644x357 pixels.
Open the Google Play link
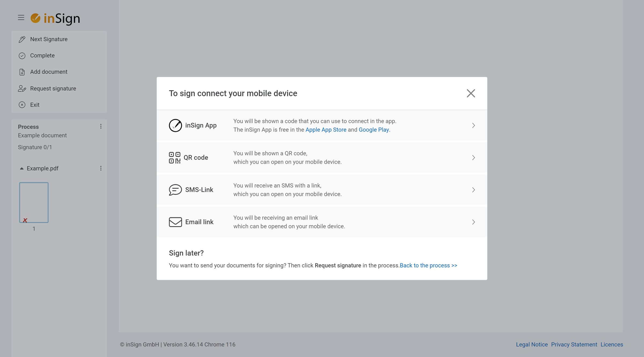click(x=374, y=129)
